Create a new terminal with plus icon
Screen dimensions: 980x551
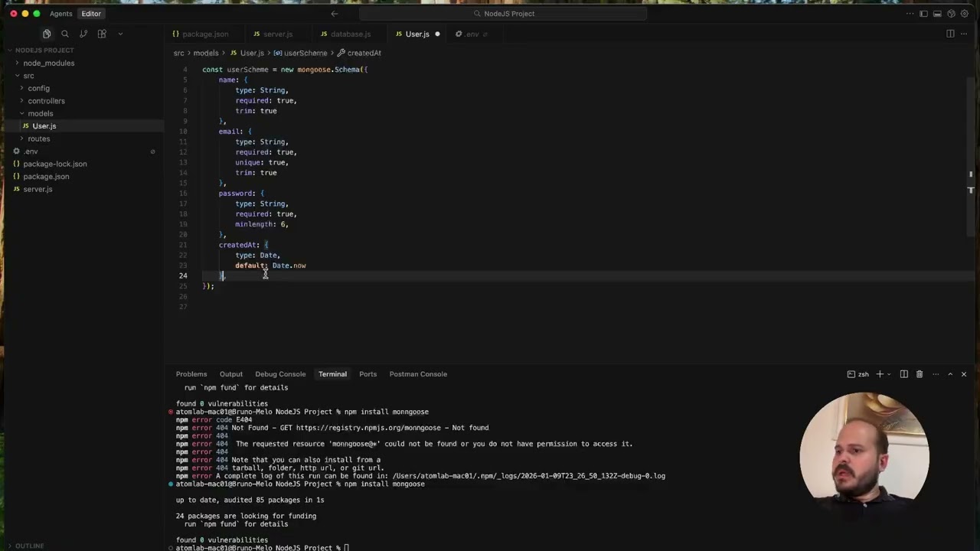(880, 374)
